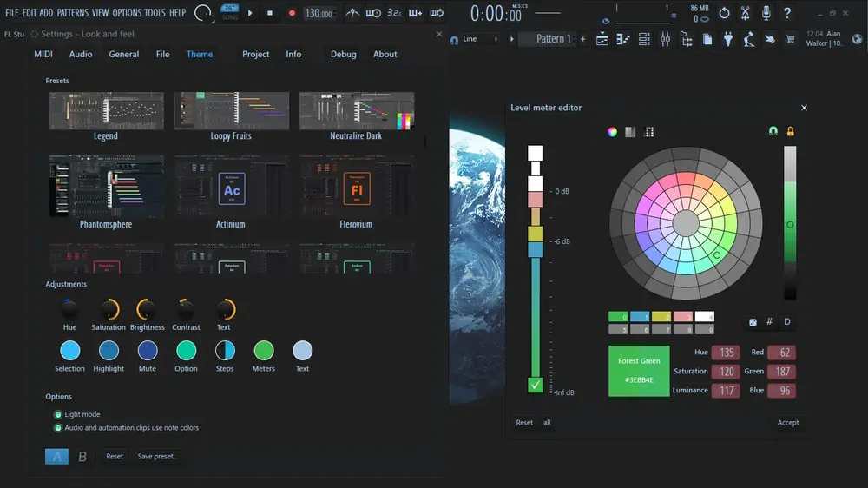Viewport: 868px width, 488px height.
Task: Select the color wheel picker mode
Action: click(612, 132)
